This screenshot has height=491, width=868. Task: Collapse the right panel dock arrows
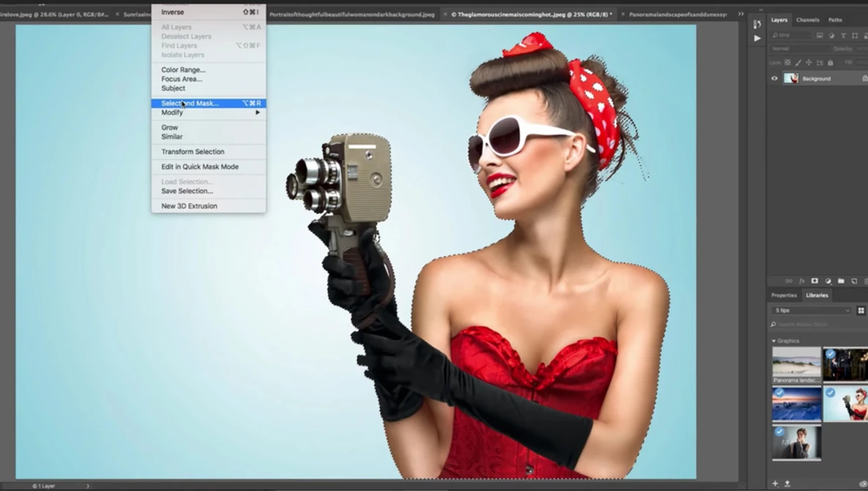(x=760, y=10)
